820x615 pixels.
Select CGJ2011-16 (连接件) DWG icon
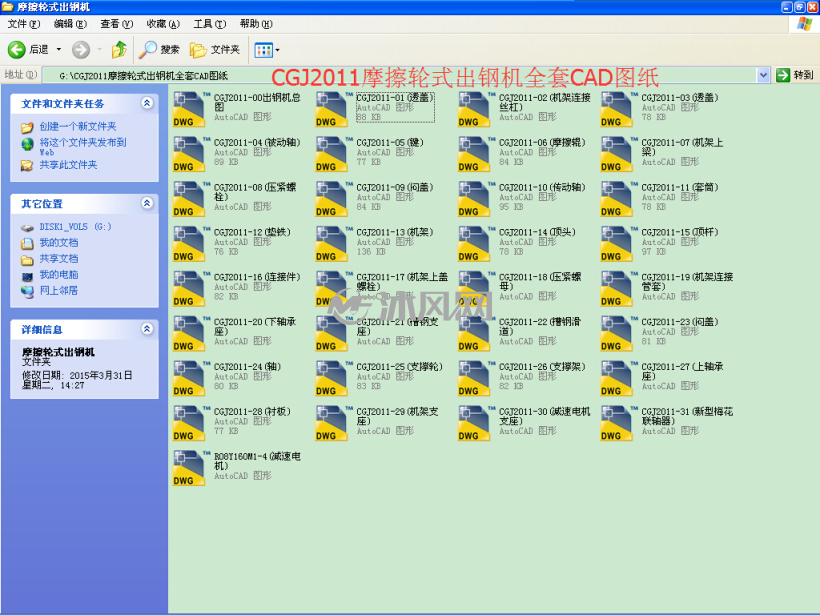pos(189,289)
